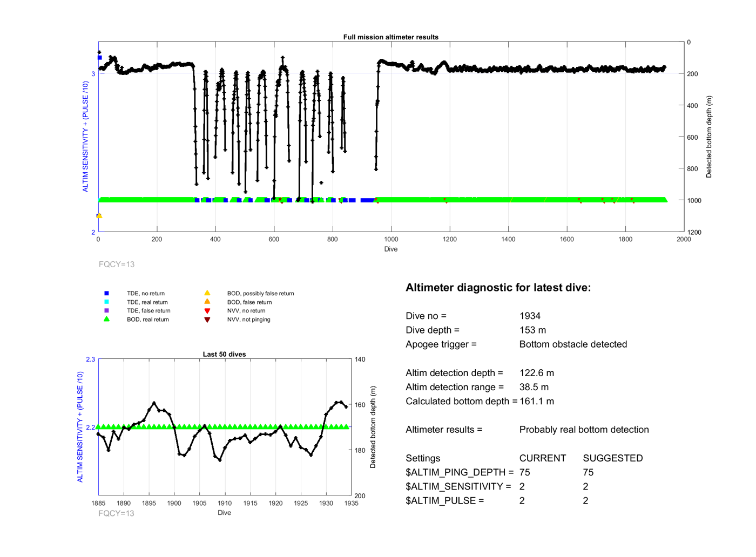The image size is (756, 557).
Task: Click the 'Last 50 dives' chart title
Action: (224, 355)
